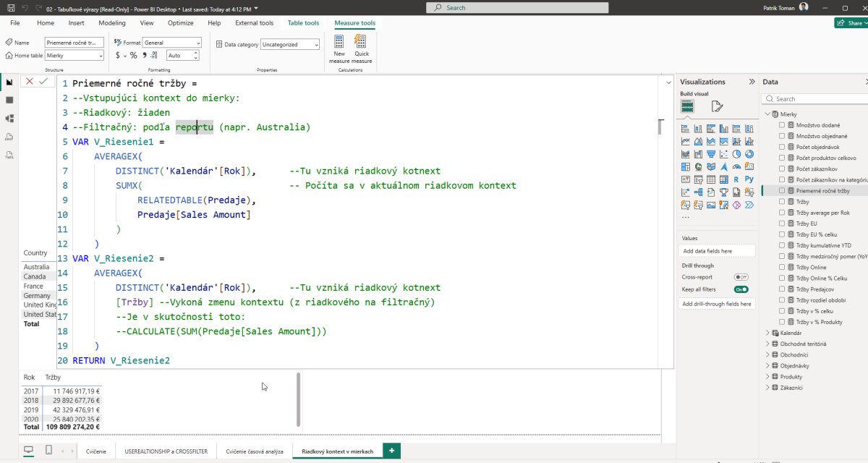
Task: Toggle the Keep all filters switch
Action: [741, 289]
